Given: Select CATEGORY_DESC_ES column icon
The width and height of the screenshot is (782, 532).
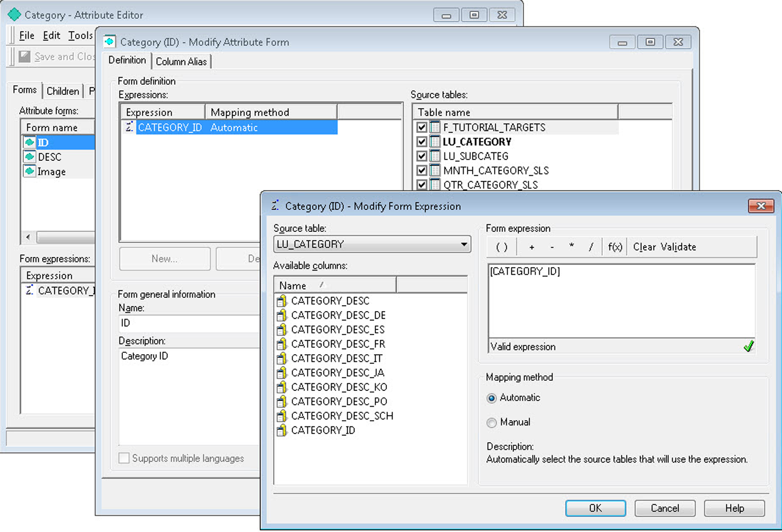Looking at the screenshot, I should click(x=281, y=330).
